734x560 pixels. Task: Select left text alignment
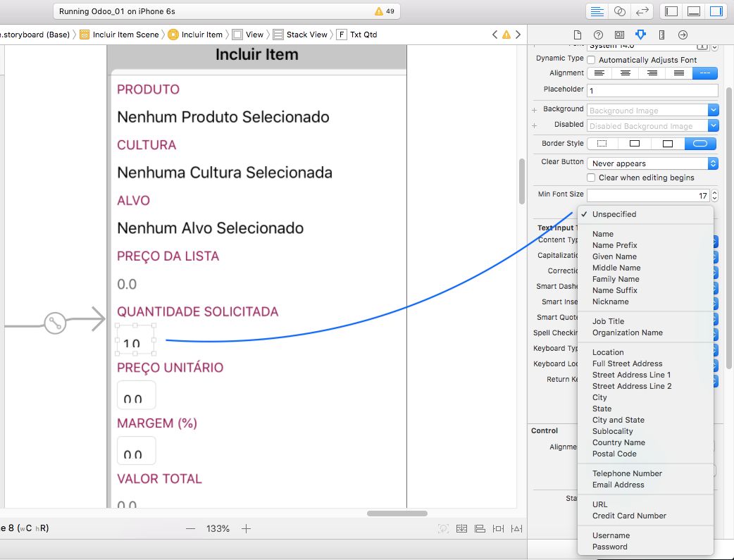click(599, 73)
